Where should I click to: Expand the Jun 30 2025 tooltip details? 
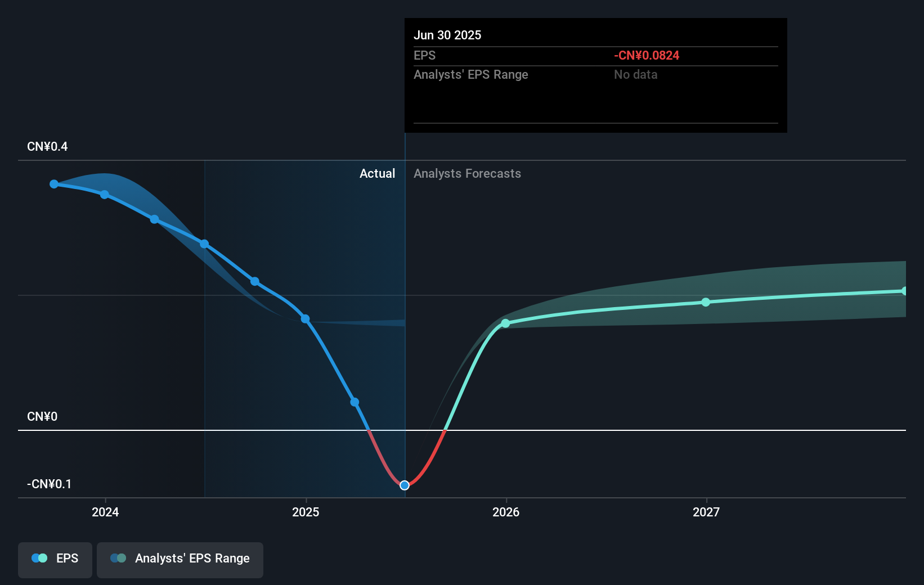(x=447, y=35)
